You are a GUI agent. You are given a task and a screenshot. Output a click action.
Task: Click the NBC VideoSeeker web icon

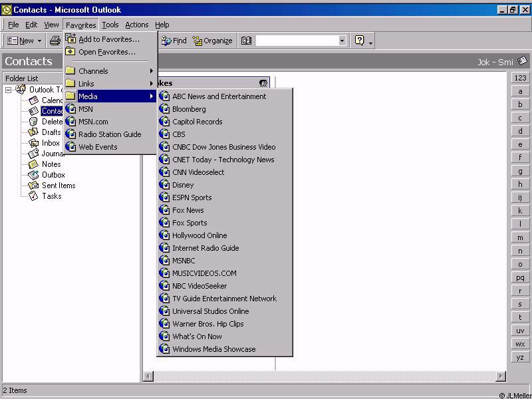pos(164,286)
